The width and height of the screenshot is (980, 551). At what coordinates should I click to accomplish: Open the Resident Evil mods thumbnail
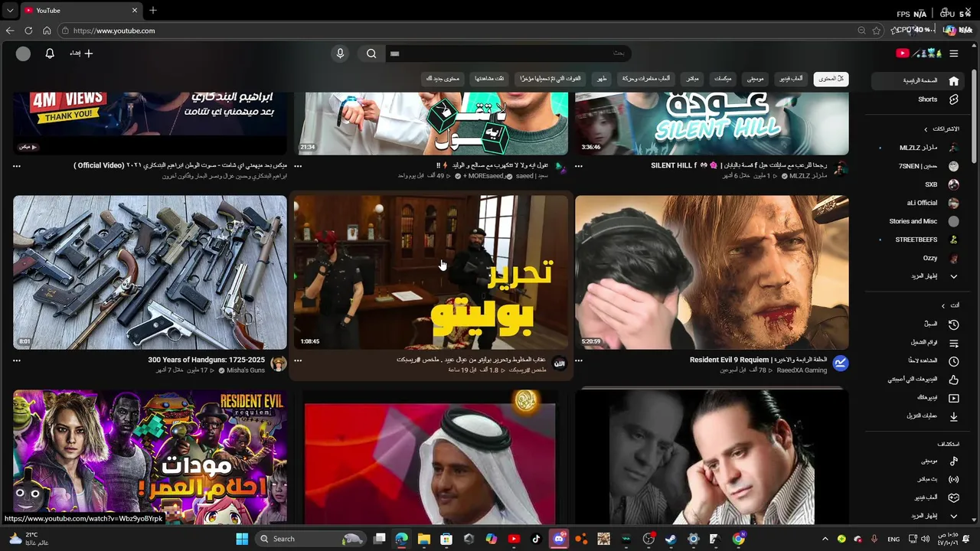tap(150, 458)
